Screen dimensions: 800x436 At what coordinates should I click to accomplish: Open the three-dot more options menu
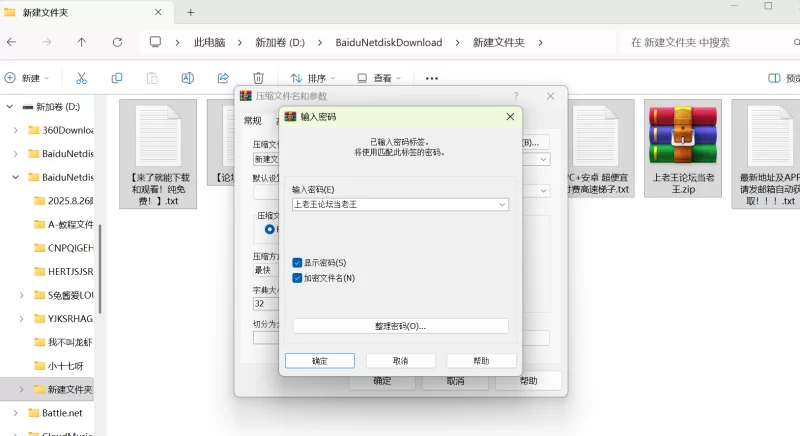click(432, 79)
